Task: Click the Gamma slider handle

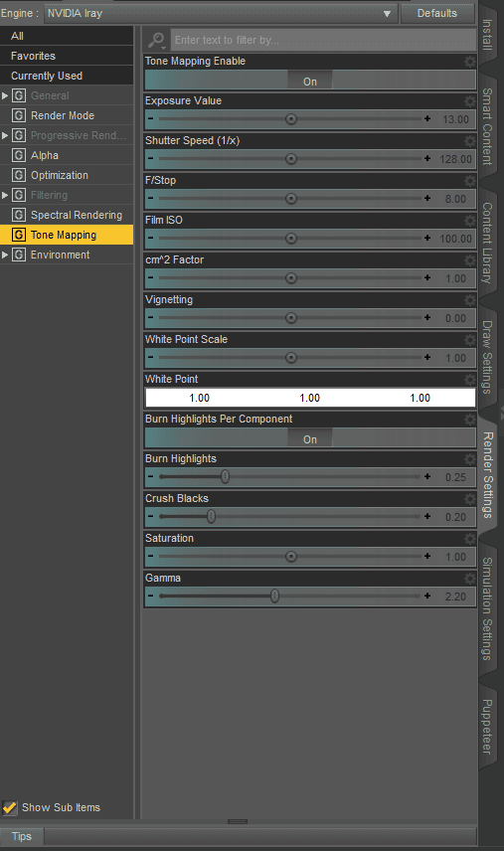Action: [x=275, y=596]
